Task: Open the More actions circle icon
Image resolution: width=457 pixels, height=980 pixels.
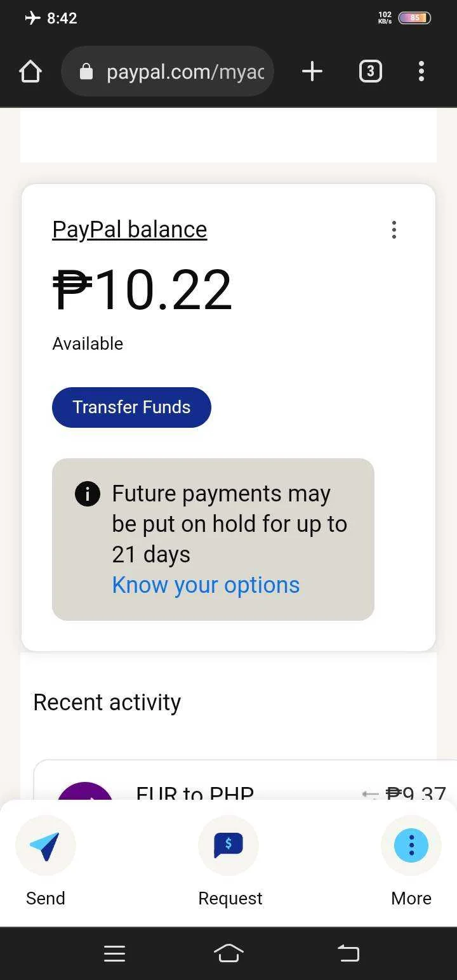Action: click(411, 845)
